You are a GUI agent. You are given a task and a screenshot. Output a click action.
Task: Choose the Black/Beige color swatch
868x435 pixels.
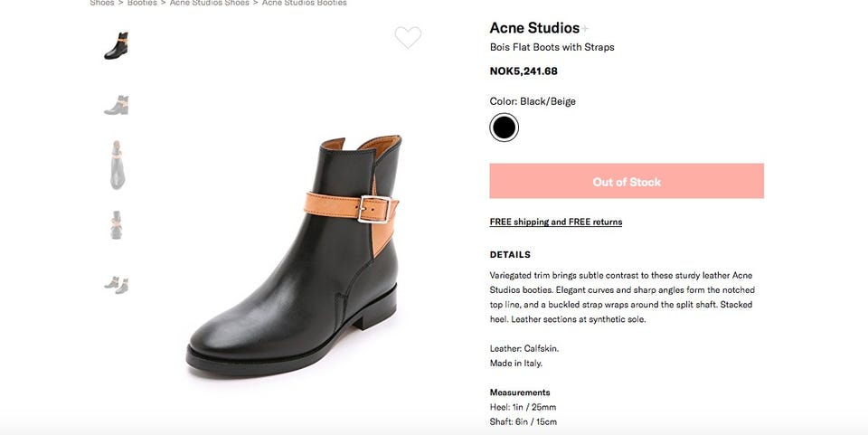[x=504, y=128]
